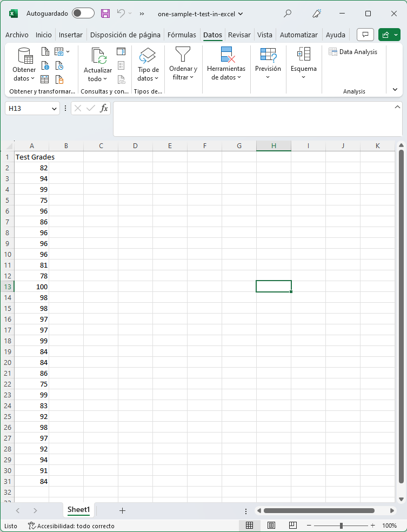Click the zoom slider handle
The image size is (407, 532).
pos(341,526)
